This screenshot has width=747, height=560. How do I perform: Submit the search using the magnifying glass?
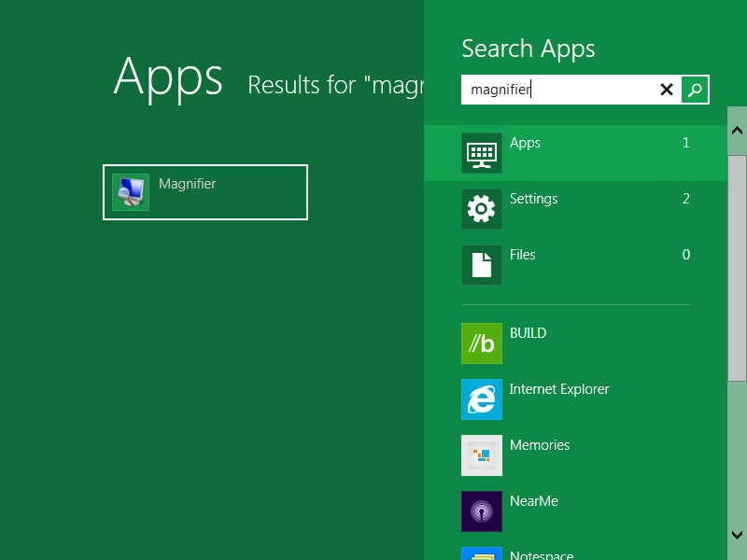coord(695,90)
